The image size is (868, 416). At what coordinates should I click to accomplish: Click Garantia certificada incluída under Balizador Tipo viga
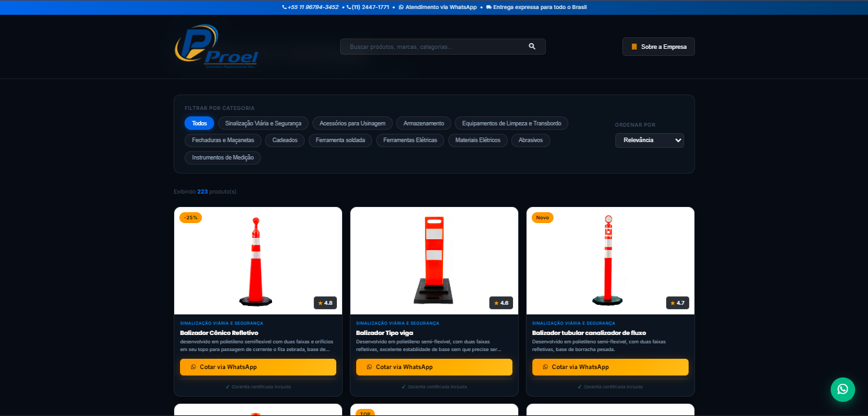click(437, 387)
